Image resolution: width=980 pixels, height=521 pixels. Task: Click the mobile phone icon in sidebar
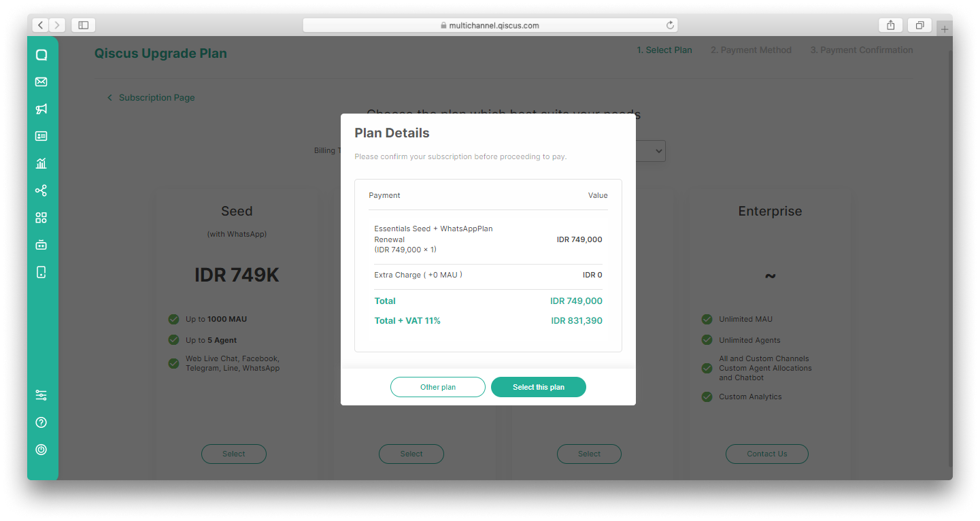point(41,272)
